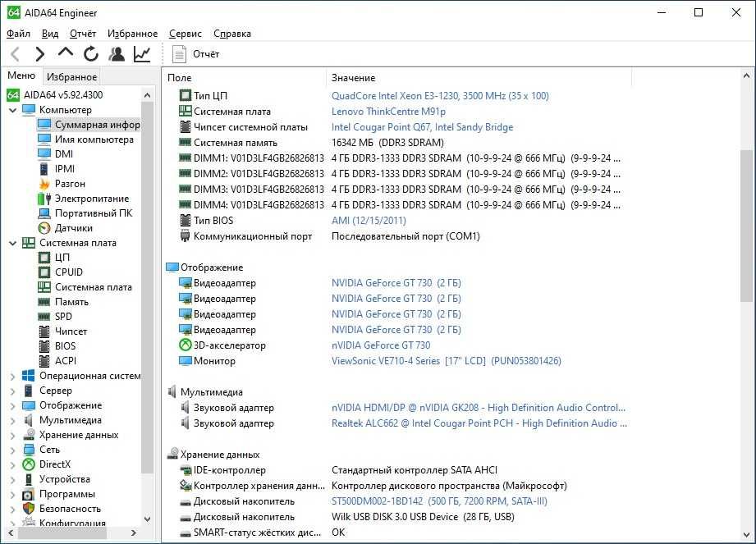The width and height of the screenshot is (756, 544).
Task: Expand the Операционная система node
Action: point(13,377)
